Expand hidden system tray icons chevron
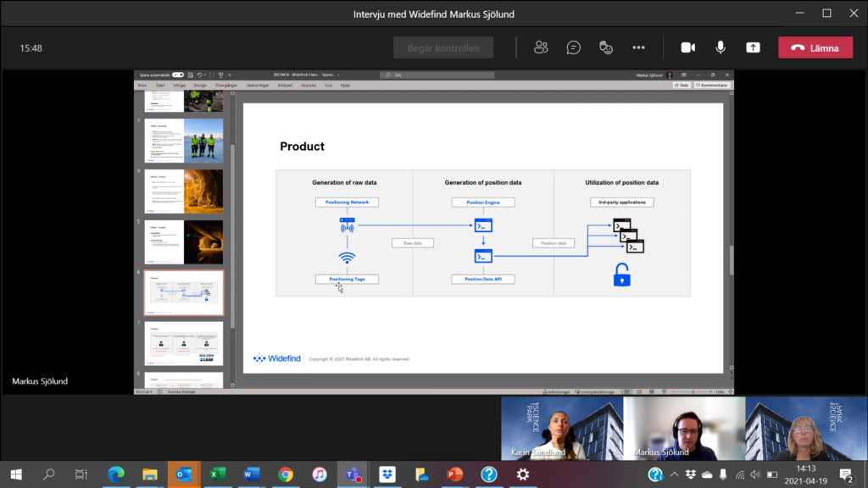Screen dimensions: 868x488 pos(674,474)
